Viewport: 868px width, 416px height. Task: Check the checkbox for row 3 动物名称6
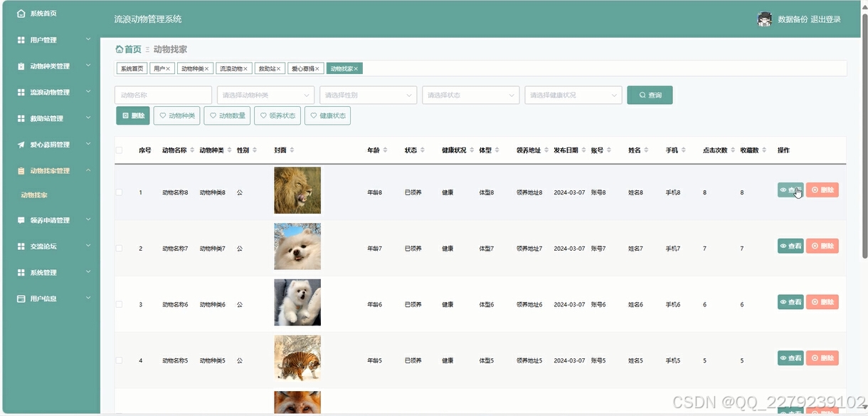[120, 304]
